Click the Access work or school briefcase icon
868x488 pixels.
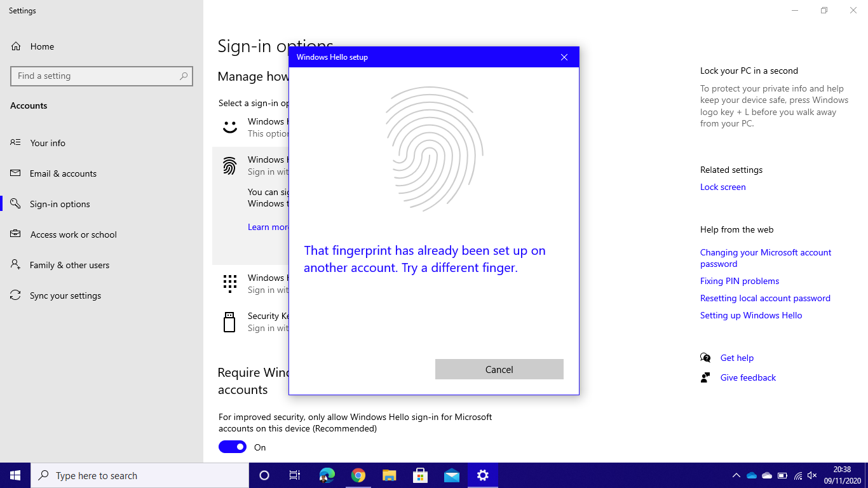[x=15, y=234]
